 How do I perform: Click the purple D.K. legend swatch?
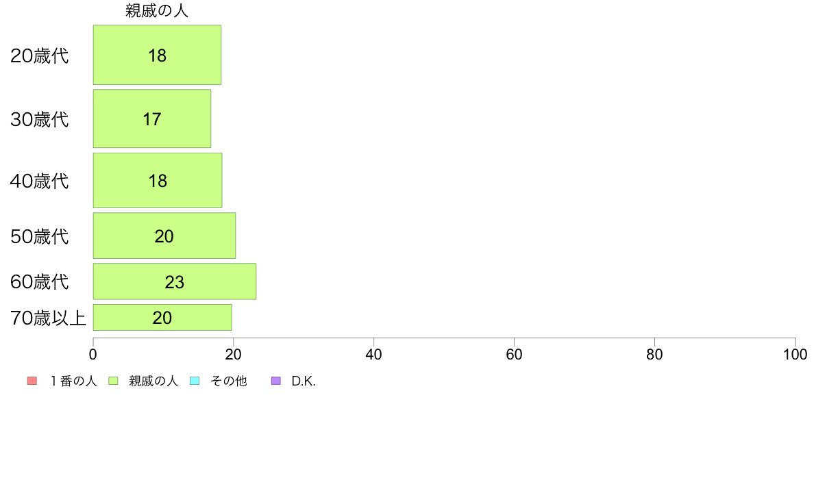point(276,381)
